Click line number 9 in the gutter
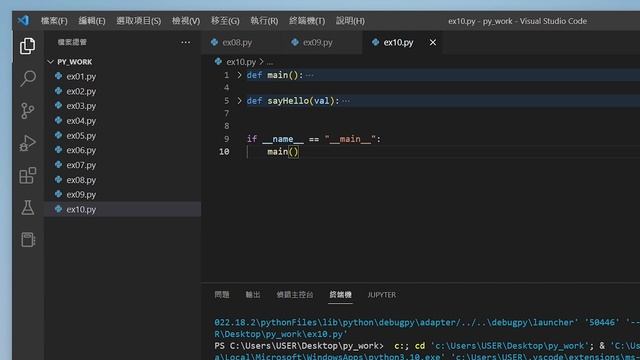This screenshot has height=360, width=640. [x=227, y=139]
